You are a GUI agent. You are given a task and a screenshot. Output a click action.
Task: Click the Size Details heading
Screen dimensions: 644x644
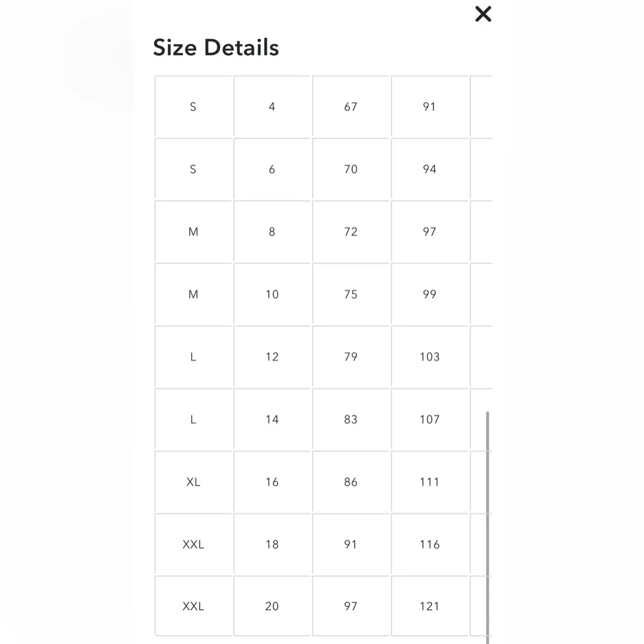216,48
